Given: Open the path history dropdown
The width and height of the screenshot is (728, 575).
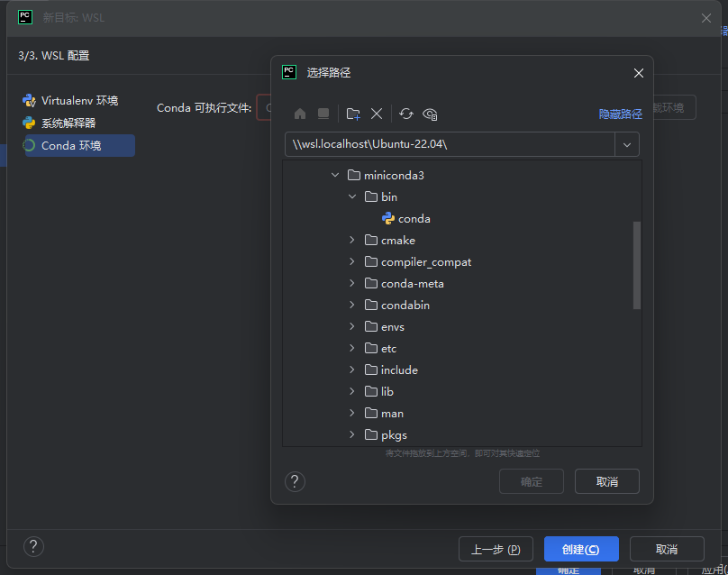Looking at the screenshot, I should click(627, 144).
